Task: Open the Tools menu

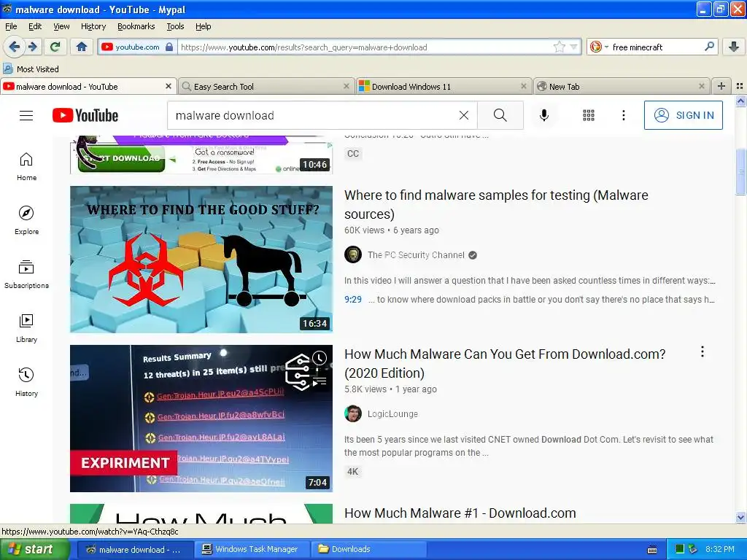Action: point(175,26)
